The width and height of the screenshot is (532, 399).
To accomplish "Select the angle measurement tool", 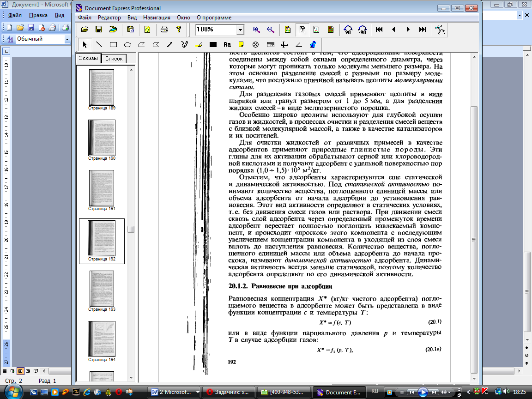I will tap(299, 44).
